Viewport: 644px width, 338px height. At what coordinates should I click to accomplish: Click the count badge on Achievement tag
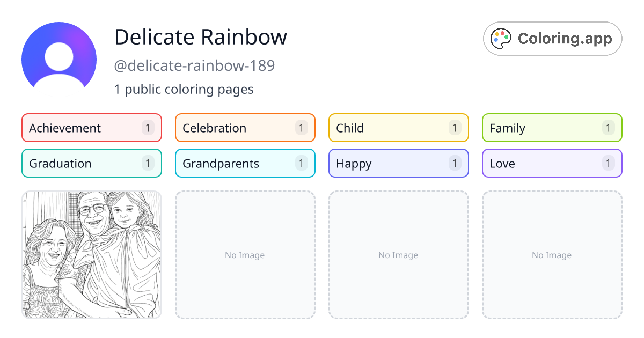pyautogui.click(x=147, y=128)
